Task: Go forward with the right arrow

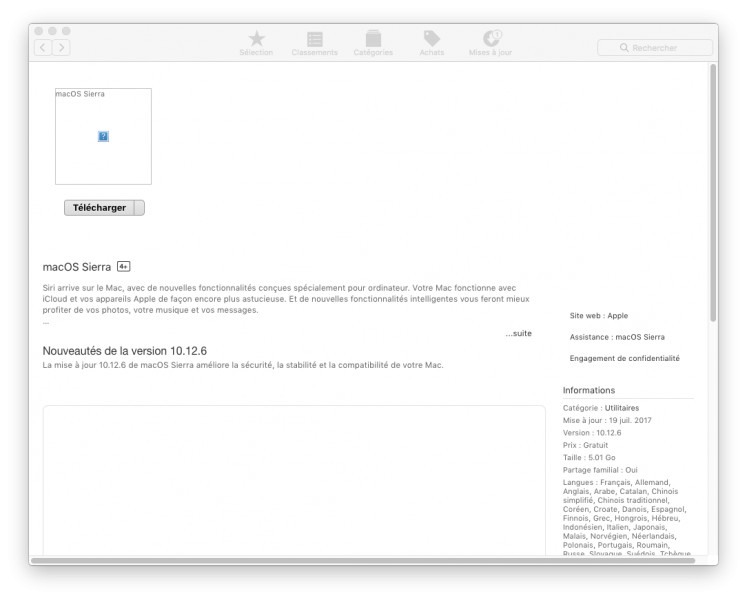Action: tap(61, 48)
